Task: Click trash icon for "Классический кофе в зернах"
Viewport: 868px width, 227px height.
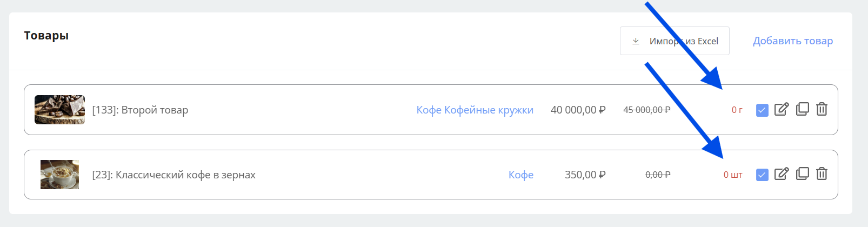Action: pos(822,174)
